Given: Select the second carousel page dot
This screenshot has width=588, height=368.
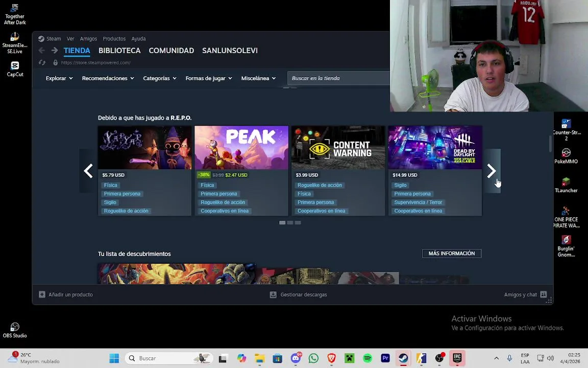Looking at the screenshot, I should coord(290,223).
